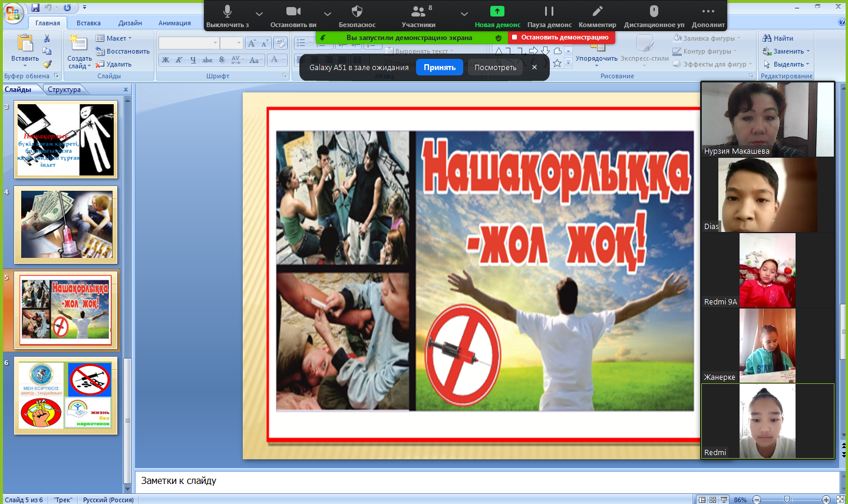Pause the screen share demonstration
848x504 pixels.
pos(549,12)
